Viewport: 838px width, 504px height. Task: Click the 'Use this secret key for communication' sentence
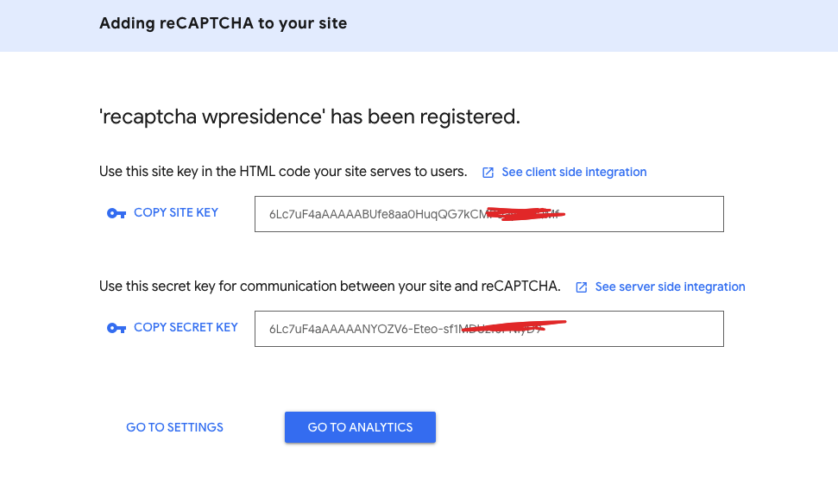point(330,287)
